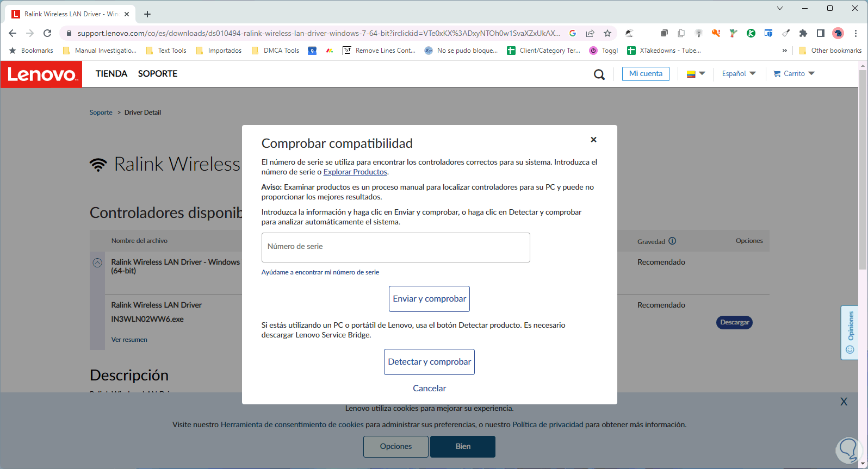Click the Ver resumen link

click(x=129, y=340)
